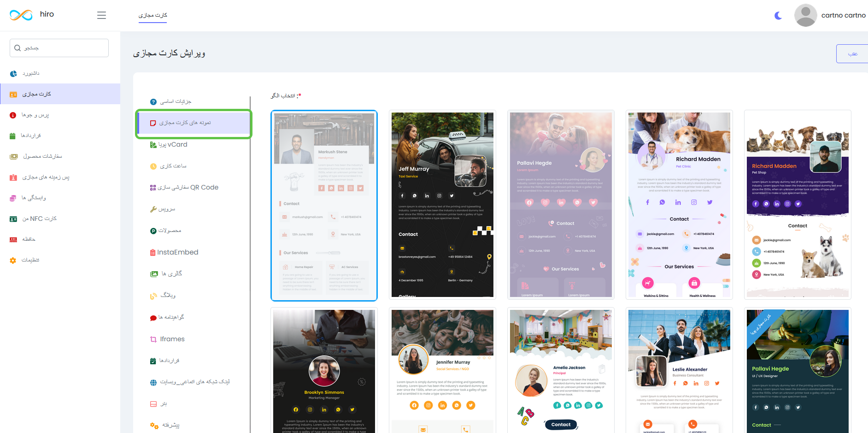This screenshot has height=433, width=868.
Task: Open the cartno cartno user avatar
Action: (x=805, y=15)
